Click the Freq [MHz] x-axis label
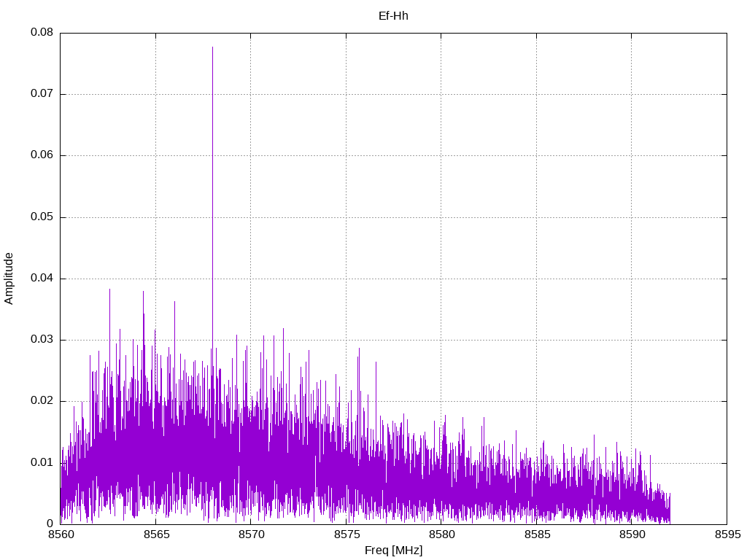Screen dimensions: 747x560 tap(393, 551)
